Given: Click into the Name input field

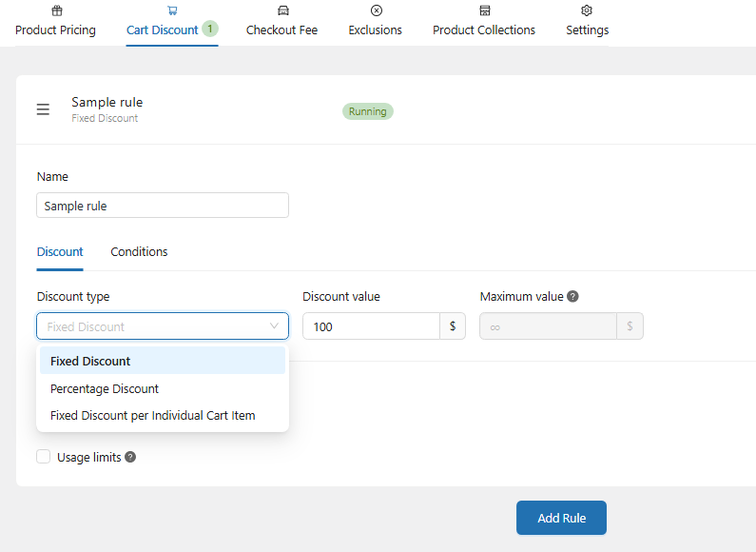Looking at the screenshot, I should 163,206.
